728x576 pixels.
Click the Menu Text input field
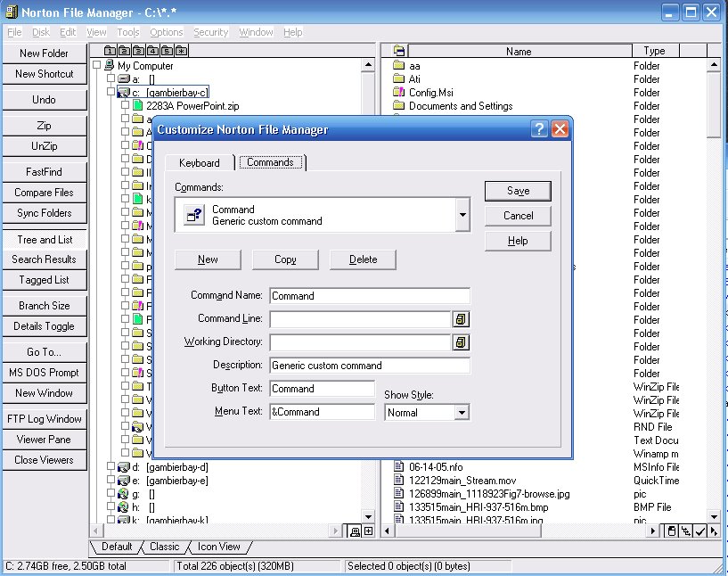pos(323,412)
